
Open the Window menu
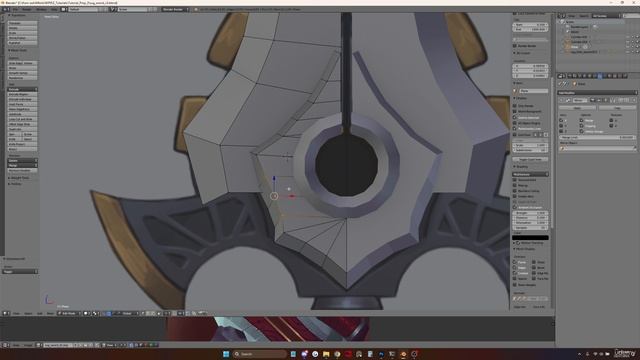(41, 9)
